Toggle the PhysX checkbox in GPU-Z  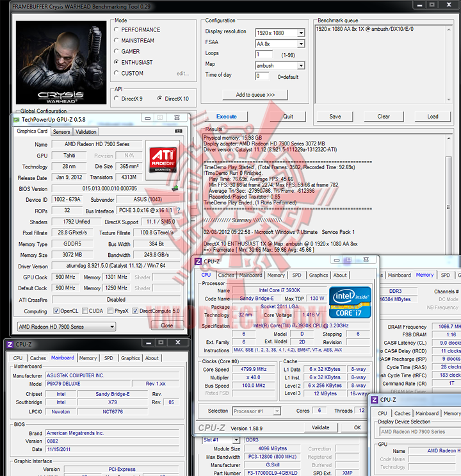pyautogui.click(x=111, y=311)
